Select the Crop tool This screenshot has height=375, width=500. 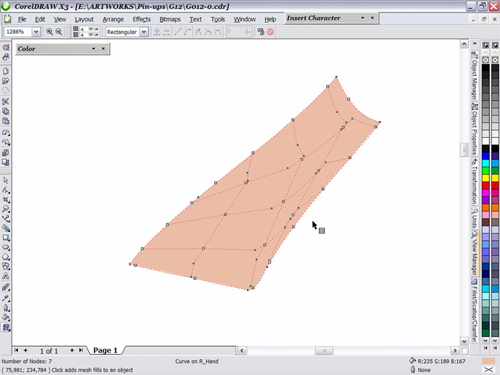click(6, 200)
